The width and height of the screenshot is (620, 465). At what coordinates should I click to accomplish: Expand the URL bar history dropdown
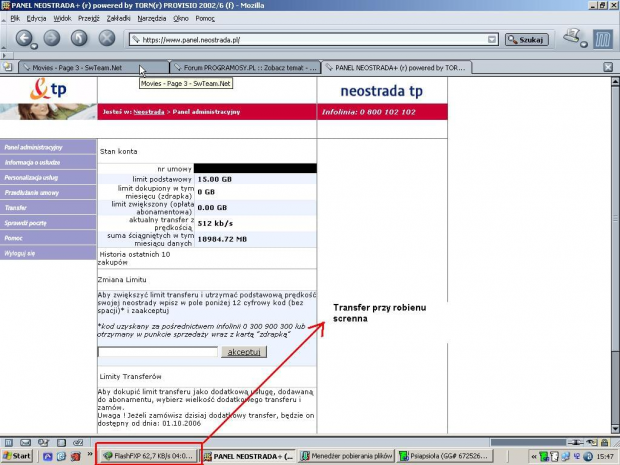click(492, 40)
